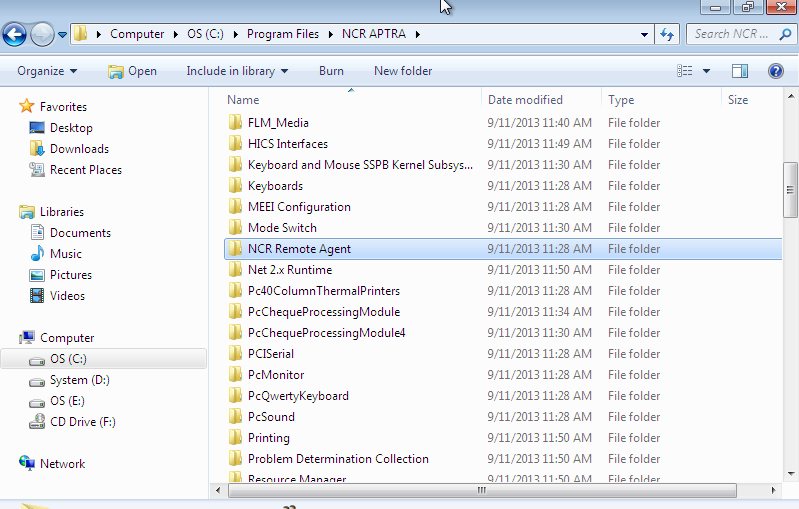Click the PCISerial folder icon
This screenshot has width=799, height=509.
[235, 353]
